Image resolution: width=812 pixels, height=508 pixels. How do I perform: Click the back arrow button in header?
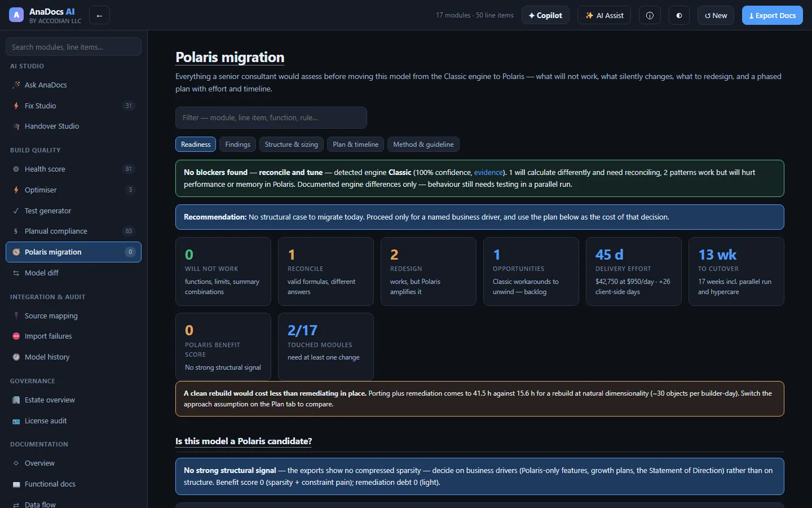point(99,15)
